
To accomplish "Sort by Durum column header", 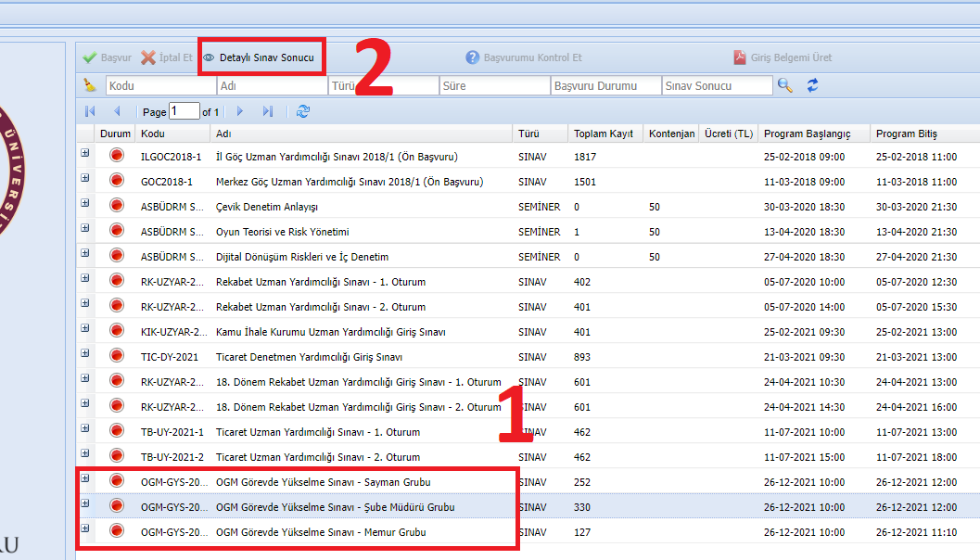I will click(x=115, y=134).
